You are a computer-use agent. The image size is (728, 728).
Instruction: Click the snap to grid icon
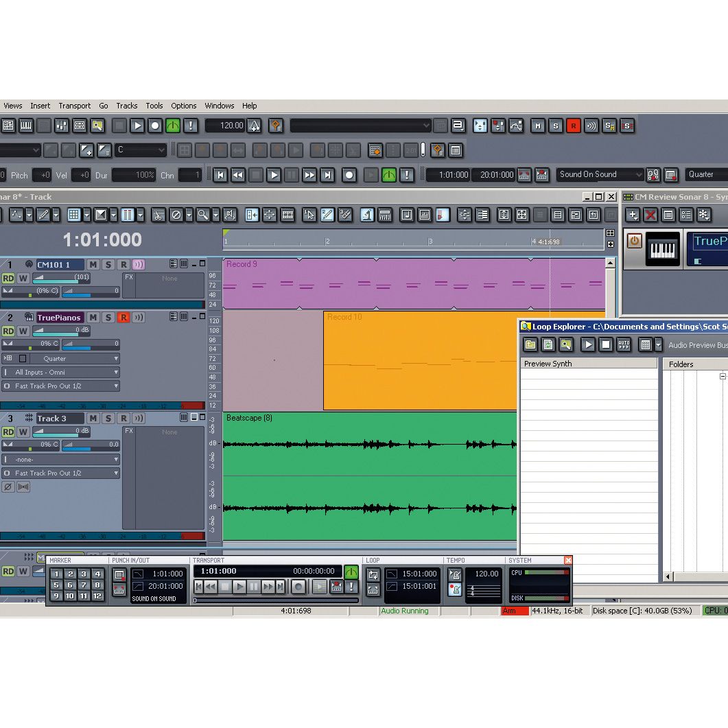(x=74, y=215)
